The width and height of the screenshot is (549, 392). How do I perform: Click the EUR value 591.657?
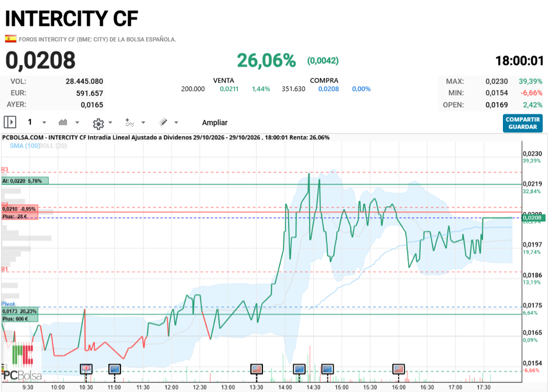tap(90, 93)
